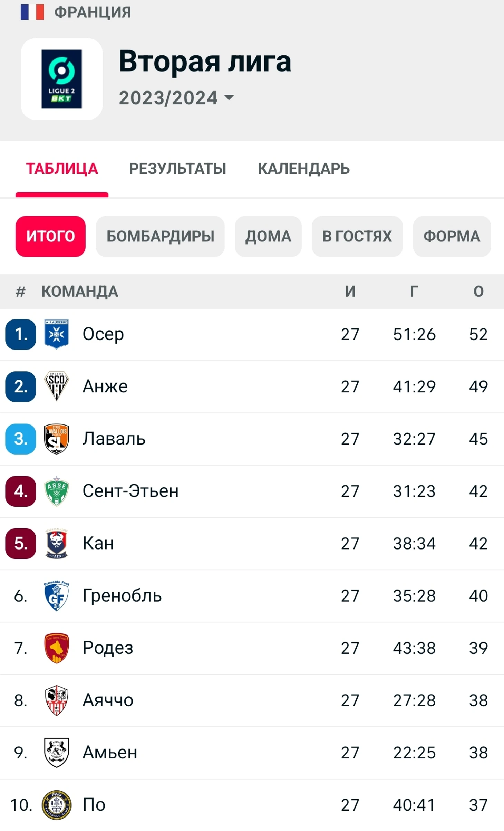
Task: Click the Auxerre club crest
Action: point(56,334)
